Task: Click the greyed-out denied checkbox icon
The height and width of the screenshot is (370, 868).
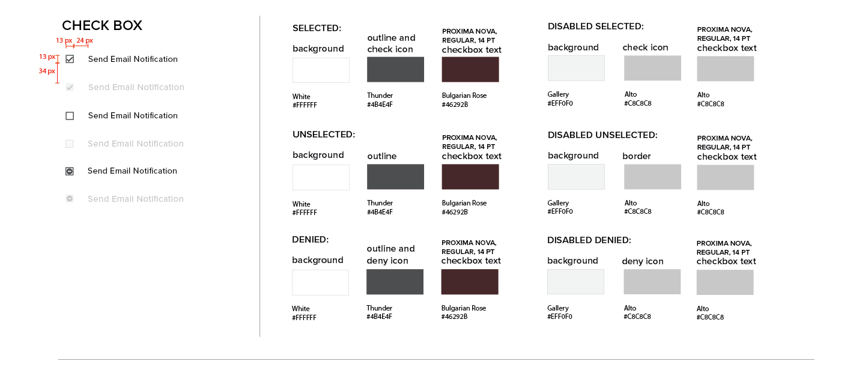Action: (70, 199)
